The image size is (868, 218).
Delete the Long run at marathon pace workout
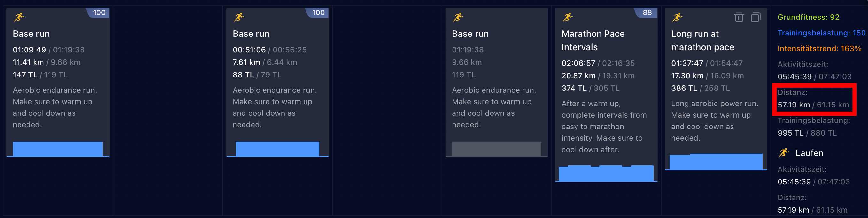click(x=739, y=17)
